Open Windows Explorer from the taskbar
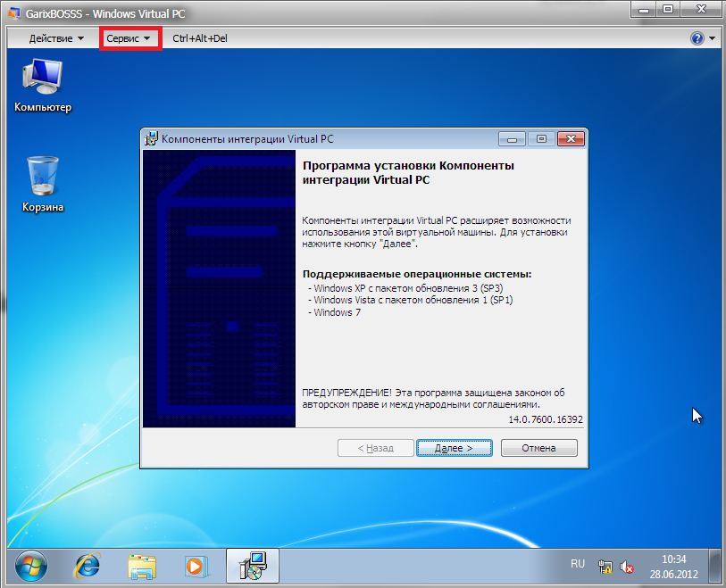This screenshot has height=588, width=726. click(142, 567)
